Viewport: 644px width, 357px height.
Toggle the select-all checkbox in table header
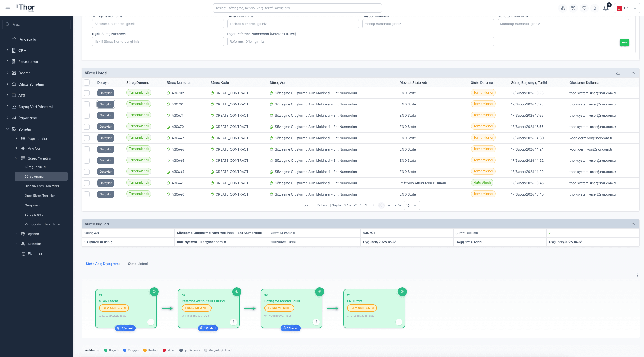tap(87, 82)
